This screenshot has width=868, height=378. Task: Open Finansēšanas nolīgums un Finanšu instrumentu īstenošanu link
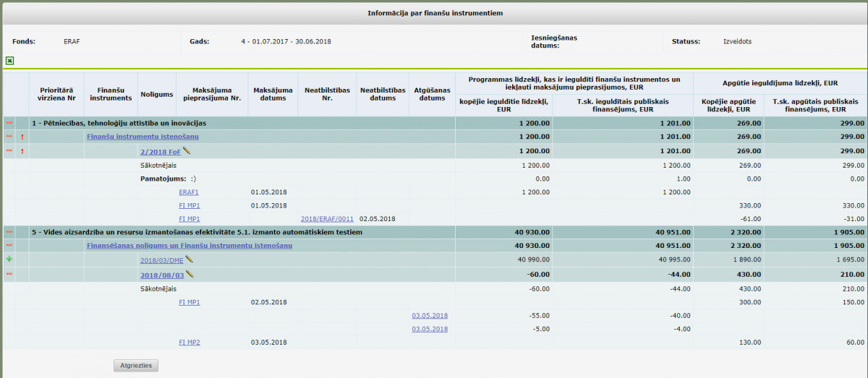pos(189,246)
